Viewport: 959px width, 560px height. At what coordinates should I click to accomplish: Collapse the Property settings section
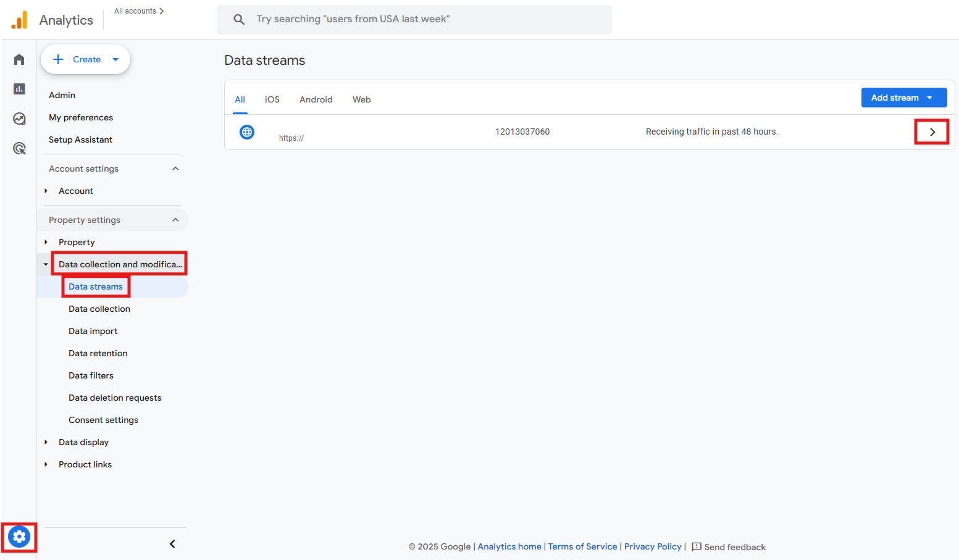175,220
